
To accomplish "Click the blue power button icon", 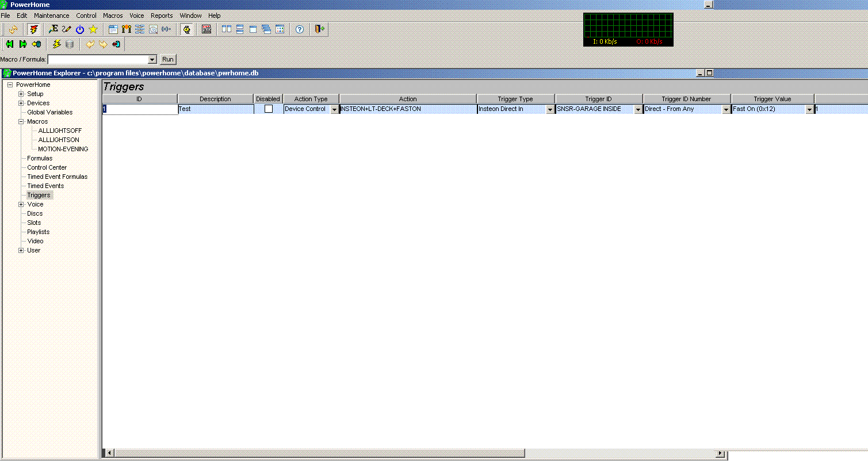I will coord(80,29).
